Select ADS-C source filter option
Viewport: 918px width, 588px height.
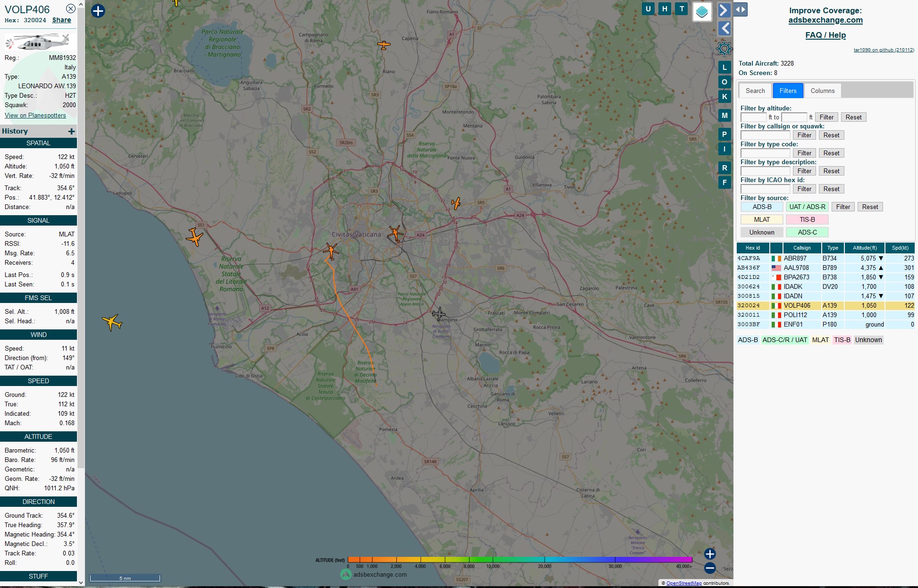(x=807, y=232)
